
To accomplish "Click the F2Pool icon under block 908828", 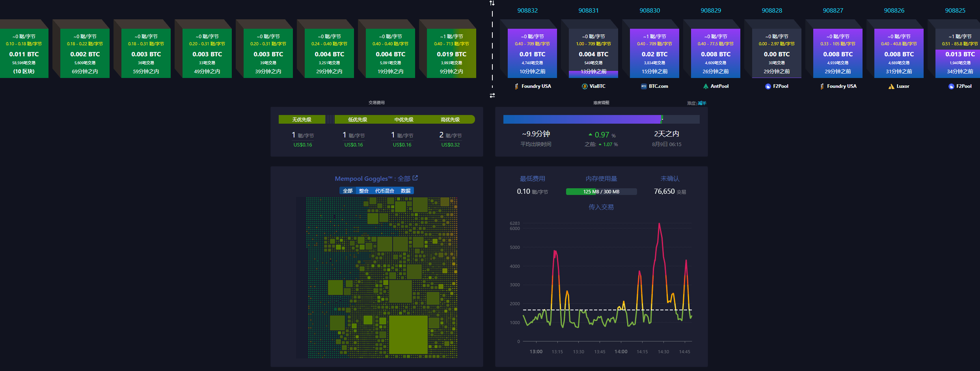I will pos(768,86).
